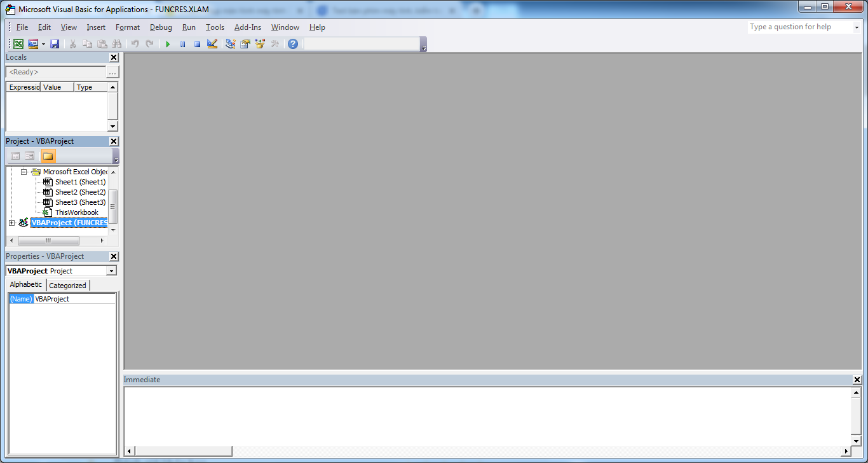Open Visual Basic Help icon

coord(293,44)
